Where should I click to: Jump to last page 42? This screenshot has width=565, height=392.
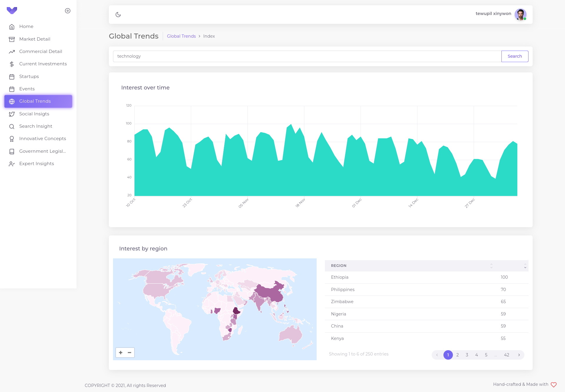click(x=507, y=355)
